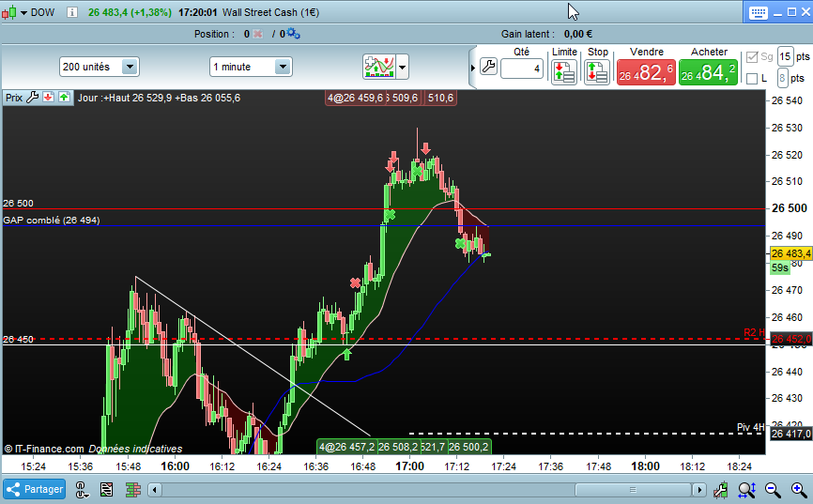Sell at 26 482,6 with the Vendre button
Screen dimensions: 813x504
point(646,72)
